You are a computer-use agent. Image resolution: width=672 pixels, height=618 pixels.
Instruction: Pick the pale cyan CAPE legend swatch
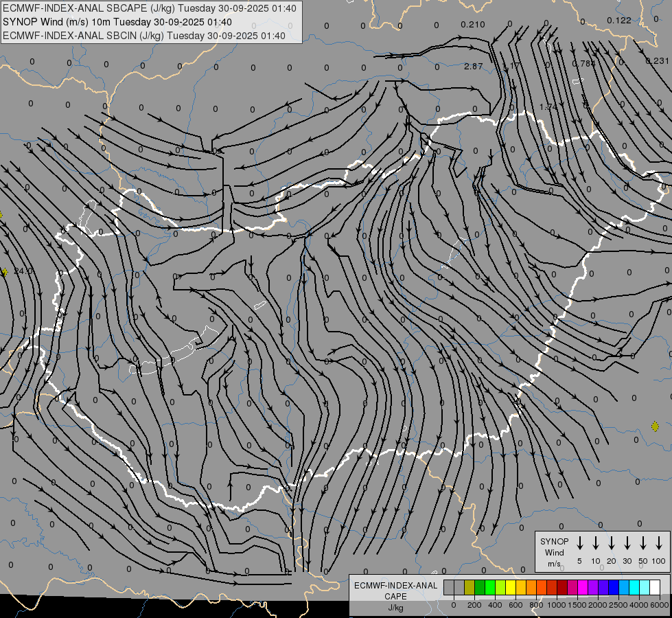[645, 587]
